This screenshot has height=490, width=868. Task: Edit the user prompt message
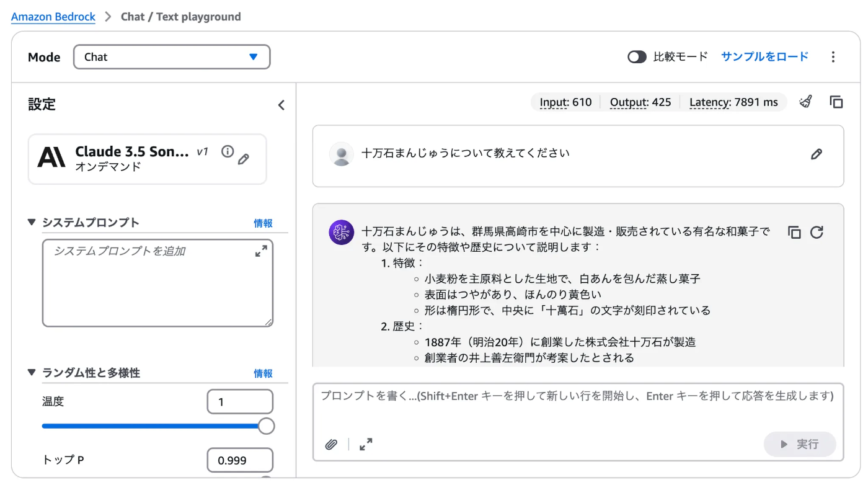pos(817,154)
